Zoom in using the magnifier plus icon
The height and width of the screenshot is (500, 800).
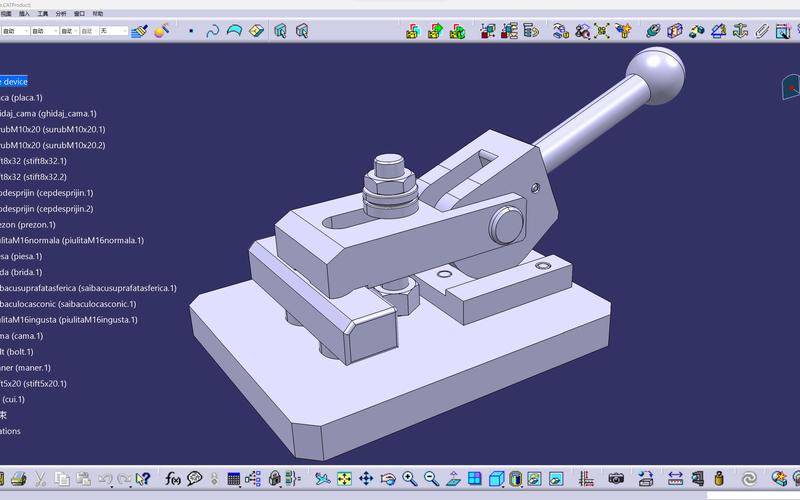[x=410, y=479]
